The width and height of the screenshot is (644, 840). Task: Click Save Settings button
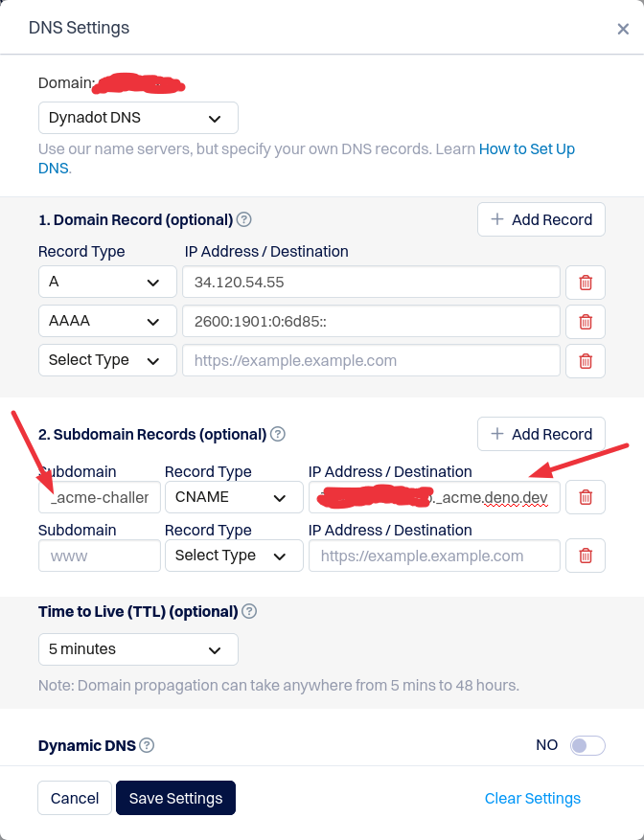tap(175, 798)
